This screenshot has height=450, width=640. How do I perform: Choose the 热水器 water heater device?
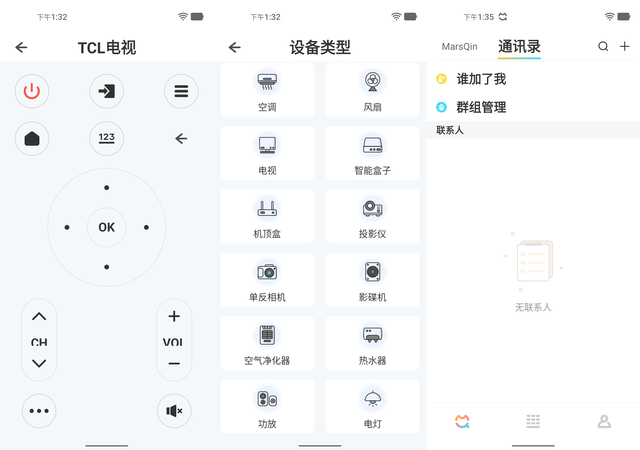[x=373, y=343]
